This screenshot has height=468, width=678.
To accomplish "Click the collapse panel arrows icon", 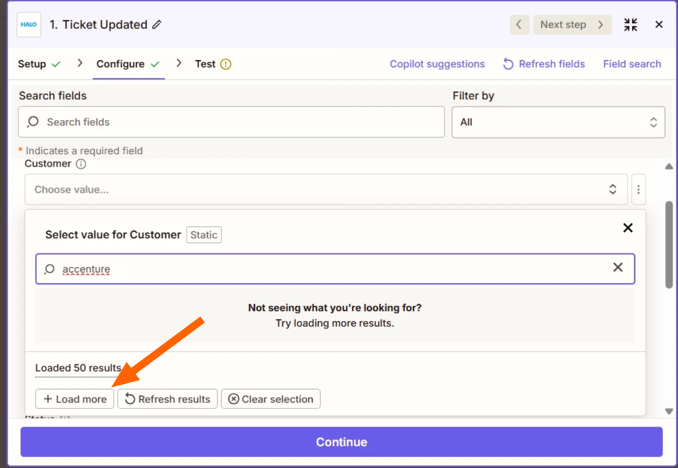I will pyautogui.click(x=631, y=25).
